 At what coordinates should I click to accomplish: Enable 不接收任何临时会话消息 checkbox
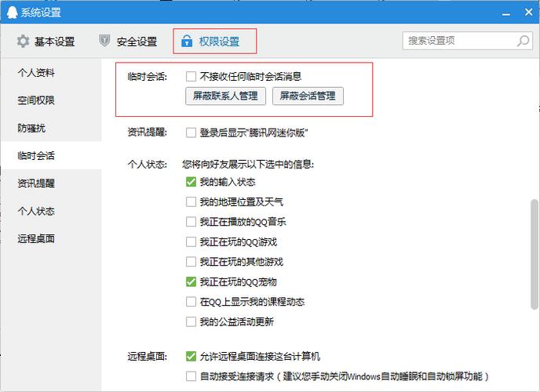(x=191, y=76)
